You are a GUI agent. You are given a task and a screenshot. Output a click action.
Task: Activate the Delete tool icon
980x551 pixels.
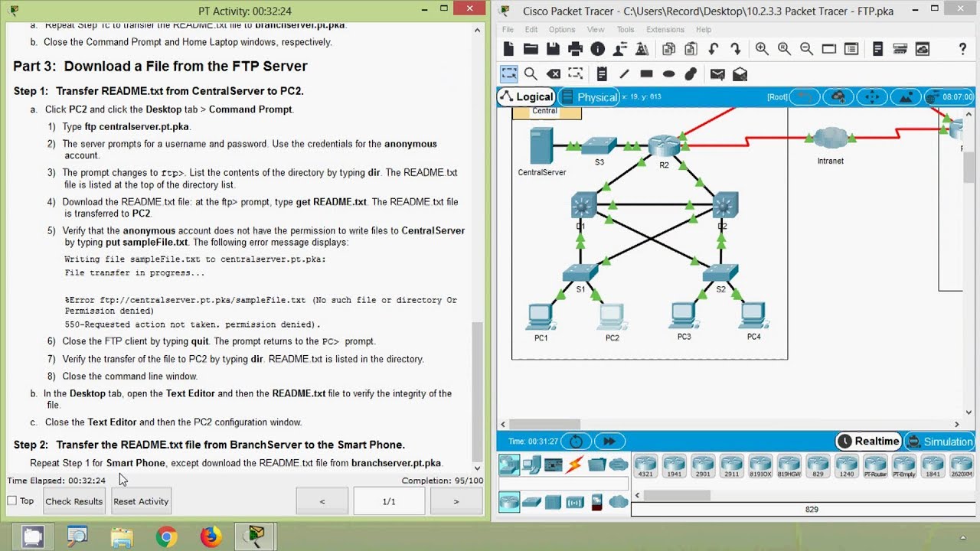pos(553,74)
